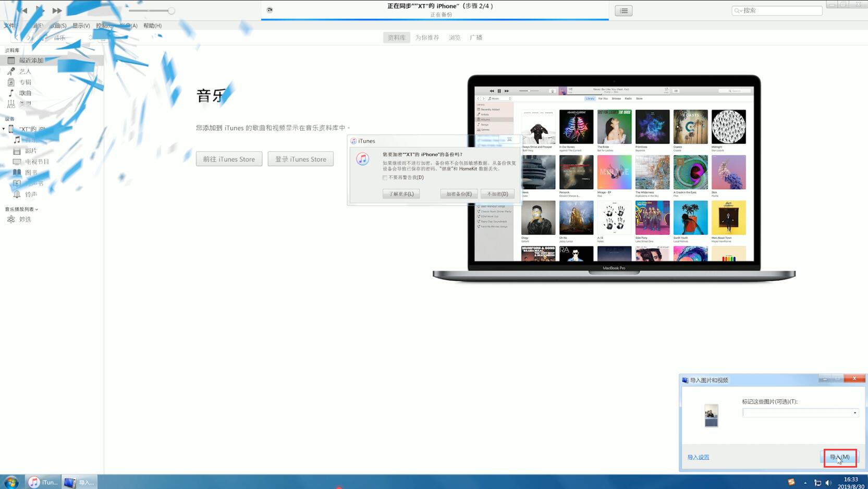Viewport: 868px width, 489px height.
Task: Click the 铃声 bell icon
Action: pos(17,194)
